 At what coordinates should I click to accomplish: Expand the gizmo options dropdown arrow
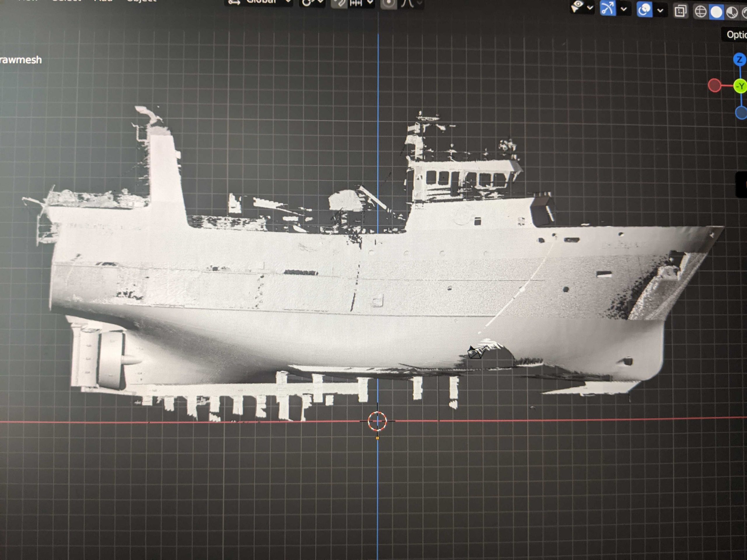624,9
